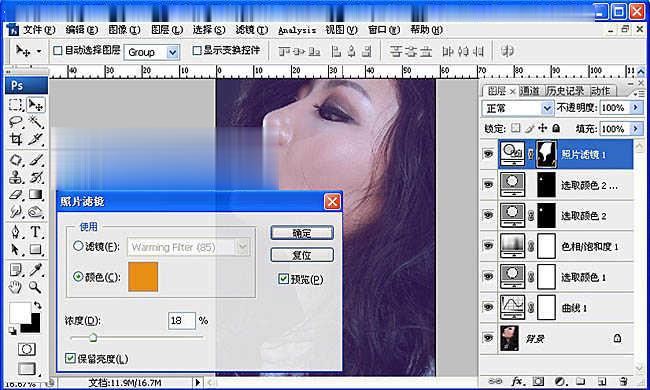Screen dimensions: 650x390
Task: Select the Color radio button in dialog
Action: [78, 276]
